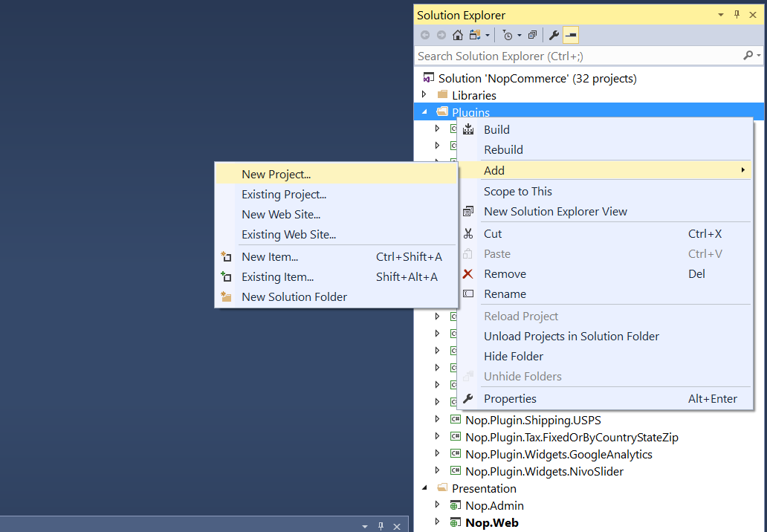This screenshot has width=767, height=532.
Task: Collapse the Presentation folder
Action: coord(424,488)
